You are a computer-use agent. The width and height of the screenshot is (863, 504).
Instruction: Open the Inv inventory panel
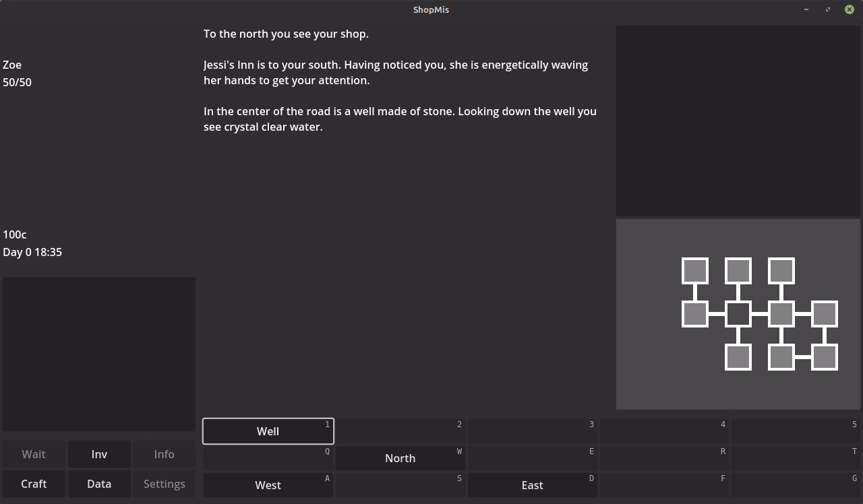point(99,454)
